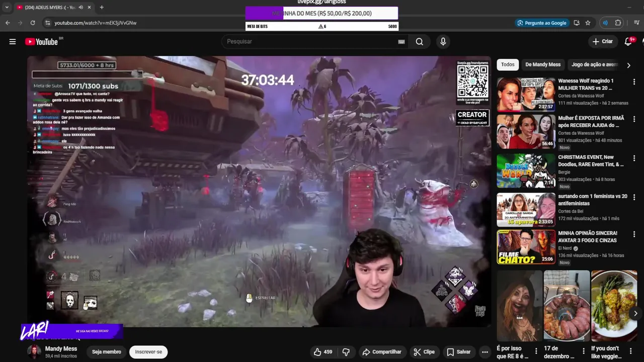Like the video with thumbs up
Image resolution: width=644 pixels, height=362 pixels.
(323, 352)
